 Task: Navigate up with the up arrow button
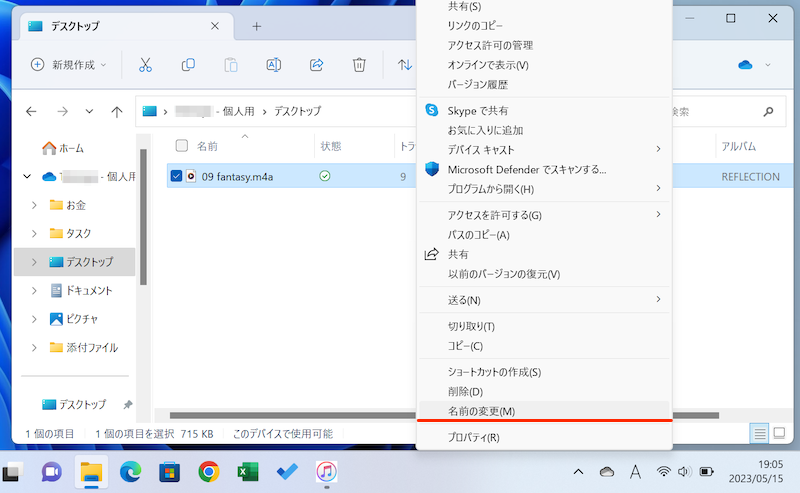click(117, 112)
